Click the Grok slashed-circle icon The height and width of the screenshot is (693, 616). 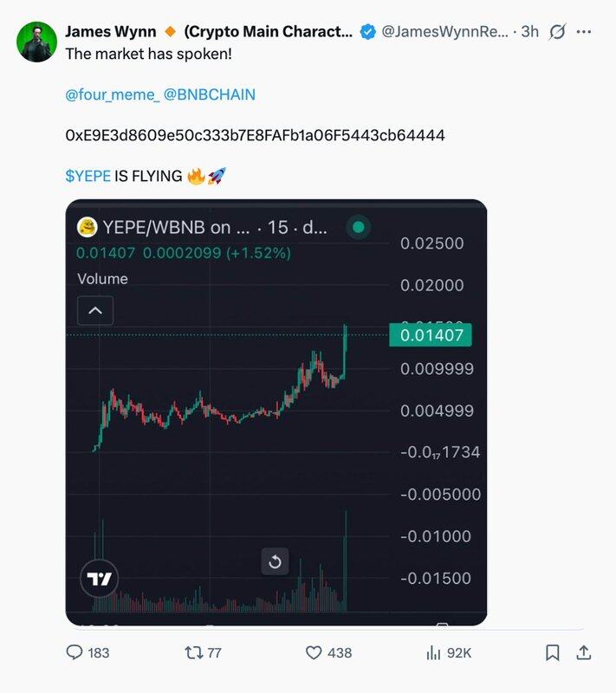pyautogui.click(x=558, y=32)
